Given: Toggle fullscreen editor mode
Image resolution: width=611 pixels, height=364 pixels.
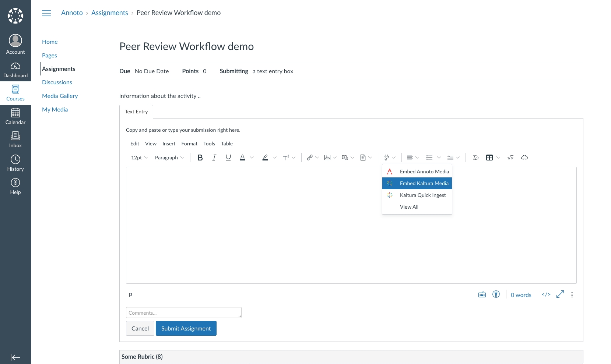Looking at the screenshot, I should pyautogui.click(x=560, y=294).
